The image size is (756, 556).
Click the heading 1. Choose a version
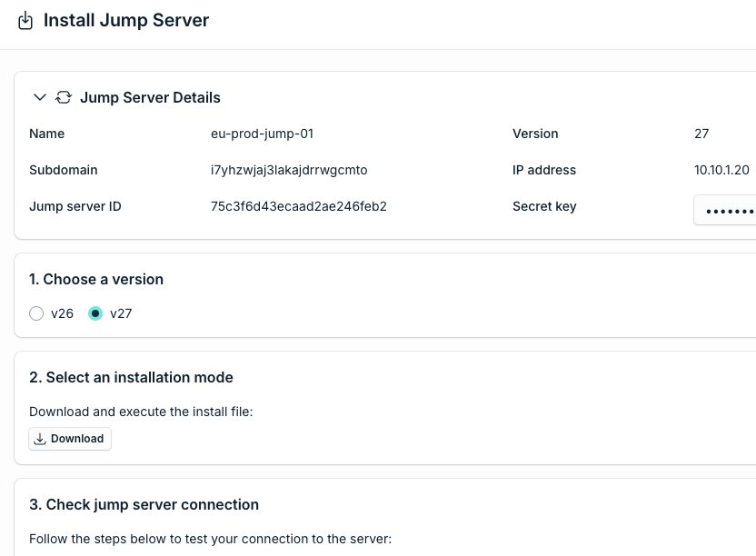(96, 279)
